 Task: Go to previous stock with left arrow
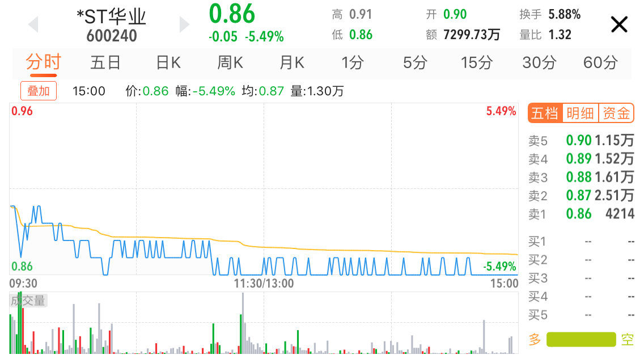coord(33,24)
